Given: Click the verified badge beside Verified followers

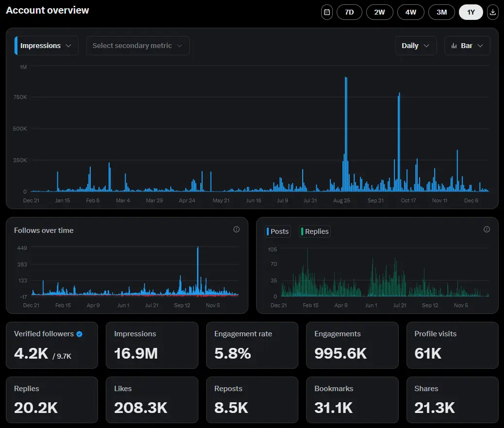Looking at the screenshot, I should coord(80,334).
